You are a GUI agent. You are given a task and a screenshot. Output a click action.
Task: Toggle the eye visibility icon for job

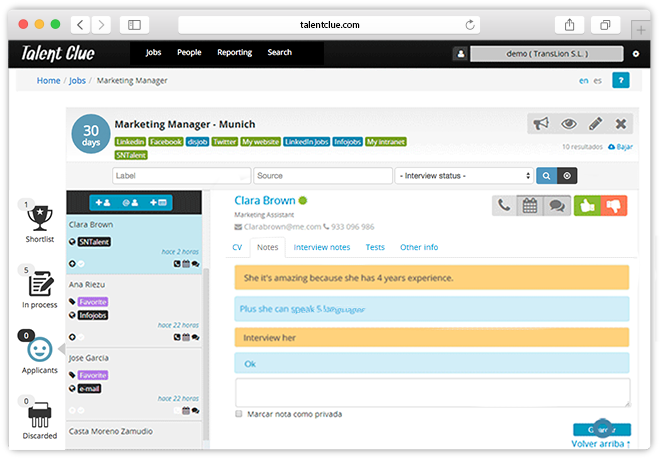click(568, 124)
